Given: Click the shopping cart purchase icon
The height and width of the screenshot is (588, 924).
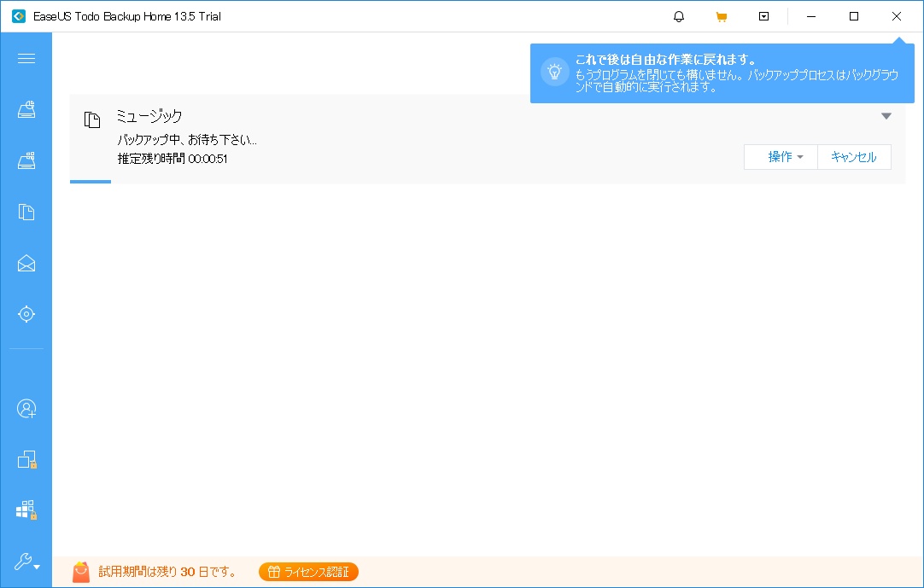Looking at the screenshot, I should click(x=722, y=16).
